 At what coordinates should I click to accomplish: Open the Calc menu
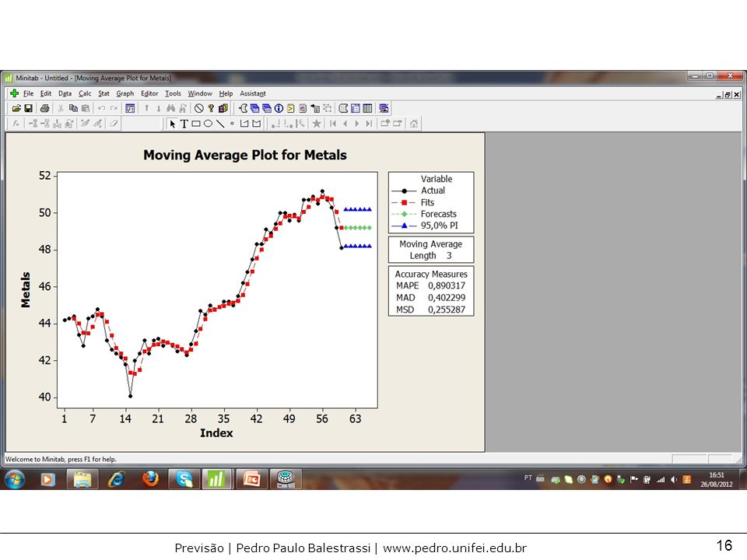coord(85,94)
